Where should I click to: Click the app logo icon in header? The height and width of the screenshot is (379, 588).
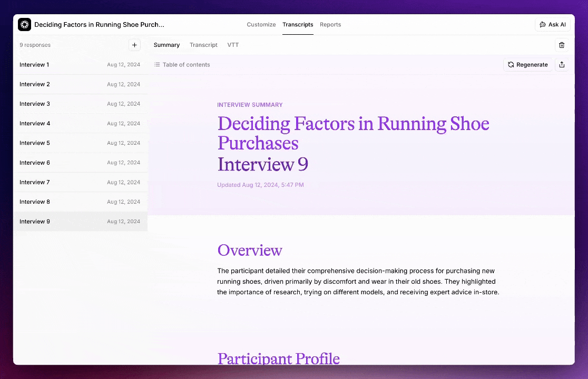coord(24,25)
